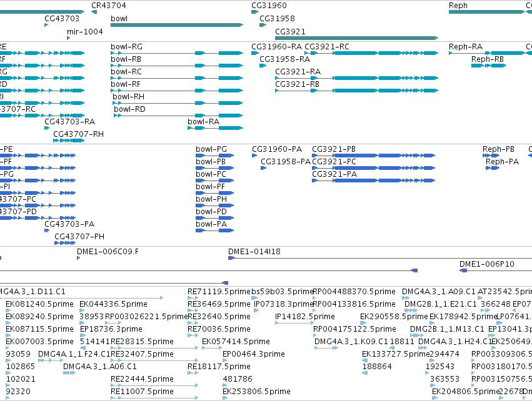Select EST 481786
The width and height of the screenshot is (532, 401).
[225, 385]
